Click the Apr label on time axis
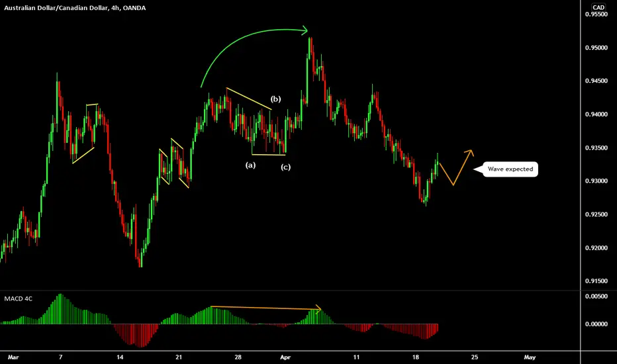 (x=285, y=357)
